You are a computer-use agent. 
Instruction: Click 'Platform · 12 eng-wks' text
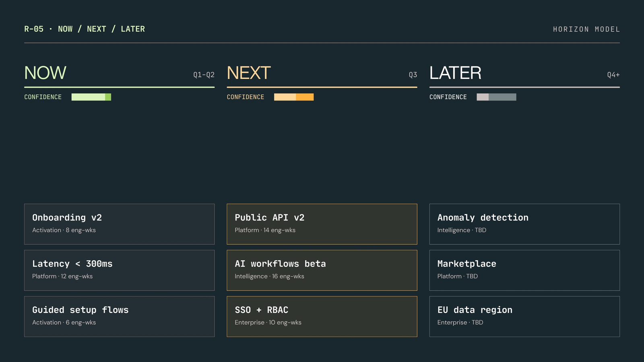(62, 276)
